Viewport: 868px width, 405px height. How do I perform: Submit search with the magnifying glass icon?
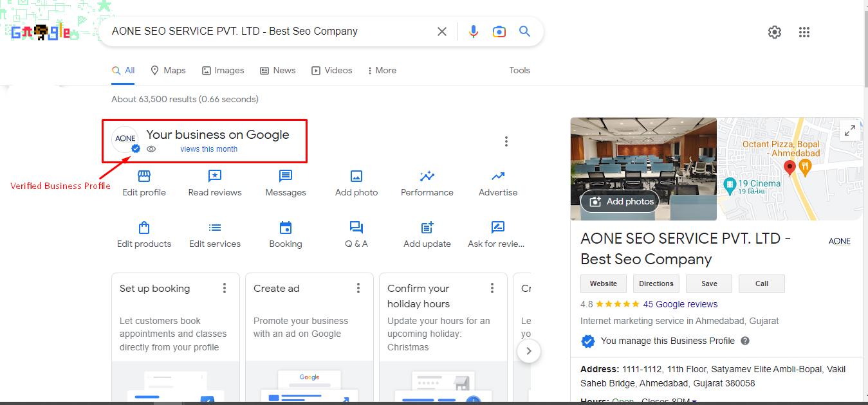click(x=525, y=32)
